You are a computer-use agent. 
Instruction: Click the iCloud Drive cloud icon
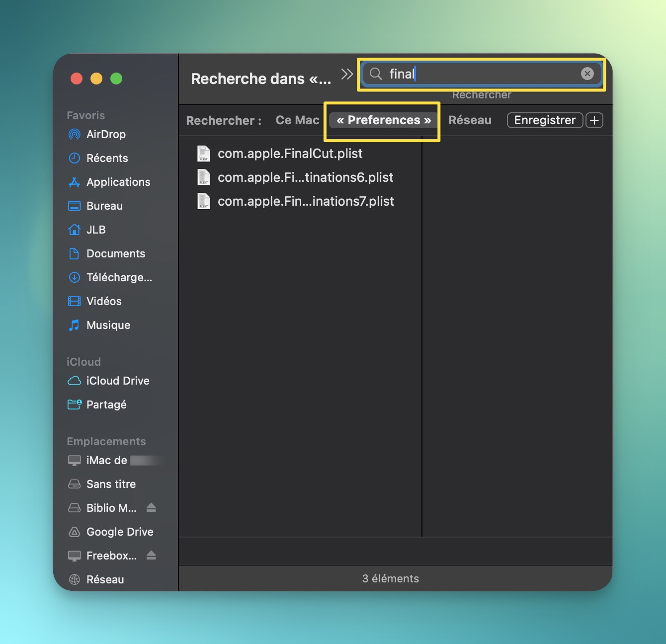coord(74,381)
